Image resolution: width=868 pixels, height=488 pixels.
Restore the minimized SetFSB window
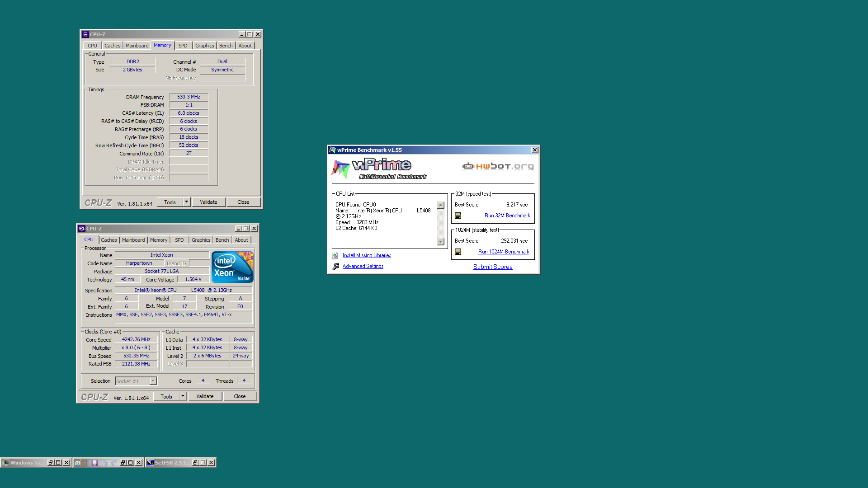pyautogui.click(x=195, y=463)
